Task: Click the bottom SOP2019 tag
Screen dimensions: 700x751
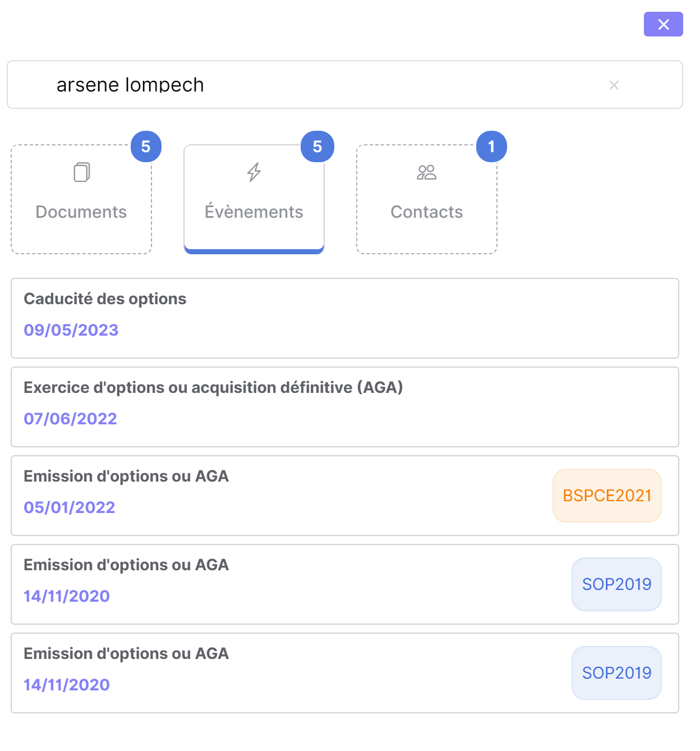Action: point(616,673)
